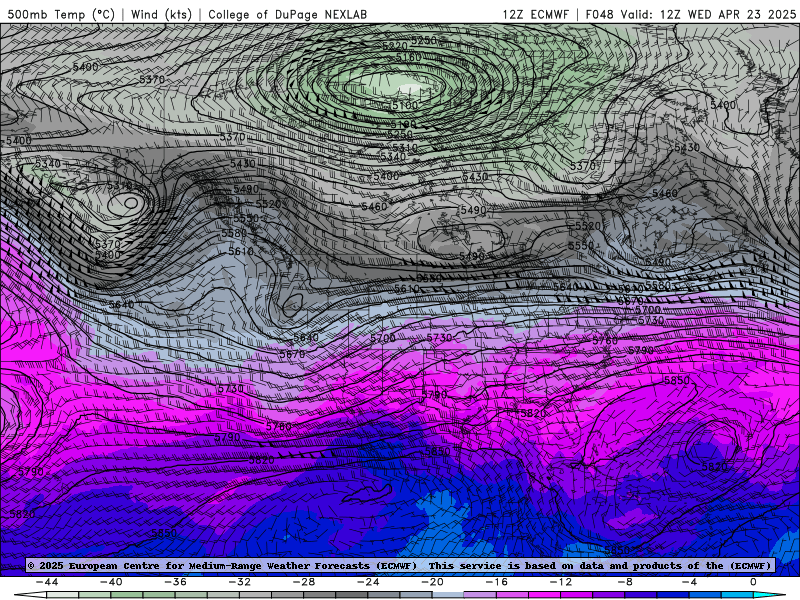The image size is (800, 600).
Task: Click the "500mb Temp (°C)" title text
Action: point(61,14)
